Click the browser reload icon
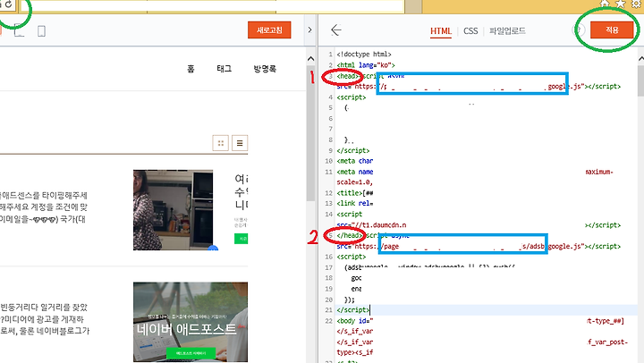 pos(8,5)
